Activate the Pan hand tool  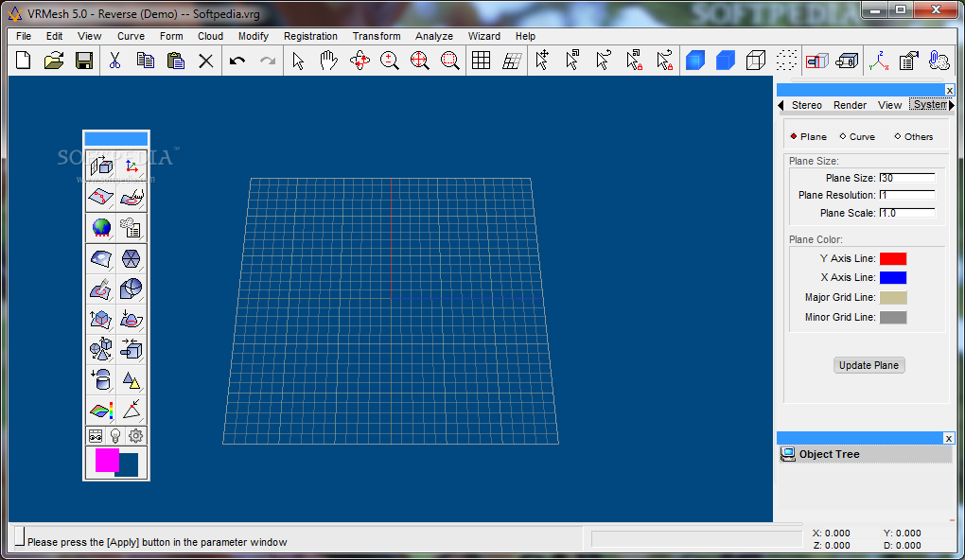click(x=328, y=61)
